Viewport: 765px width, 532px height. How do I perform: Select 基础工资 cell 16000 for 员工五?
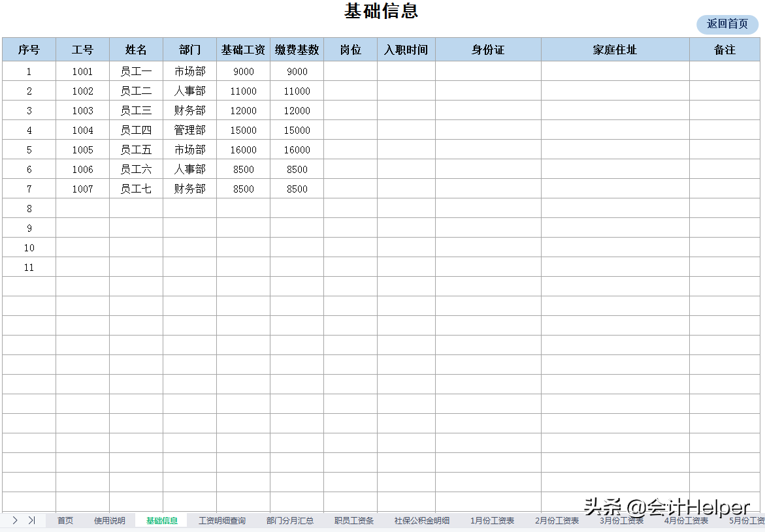coord(244,149)
